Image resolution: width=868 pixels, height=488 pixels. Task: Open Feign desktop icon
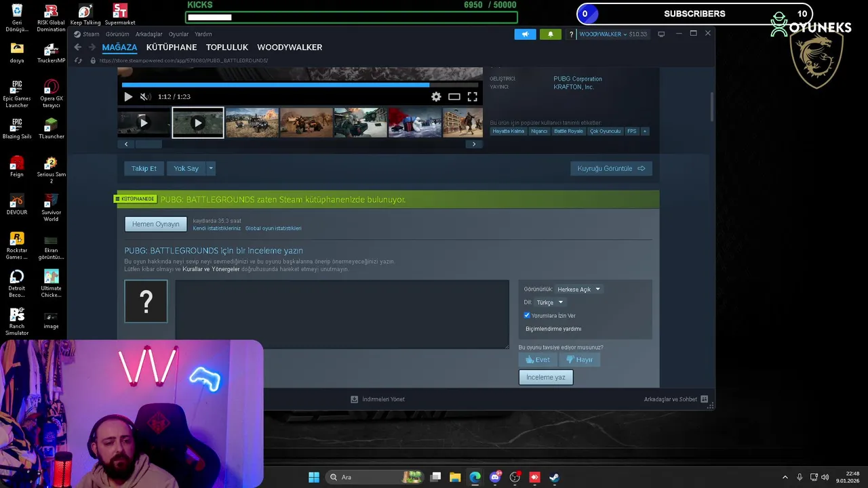coord(17,166)
